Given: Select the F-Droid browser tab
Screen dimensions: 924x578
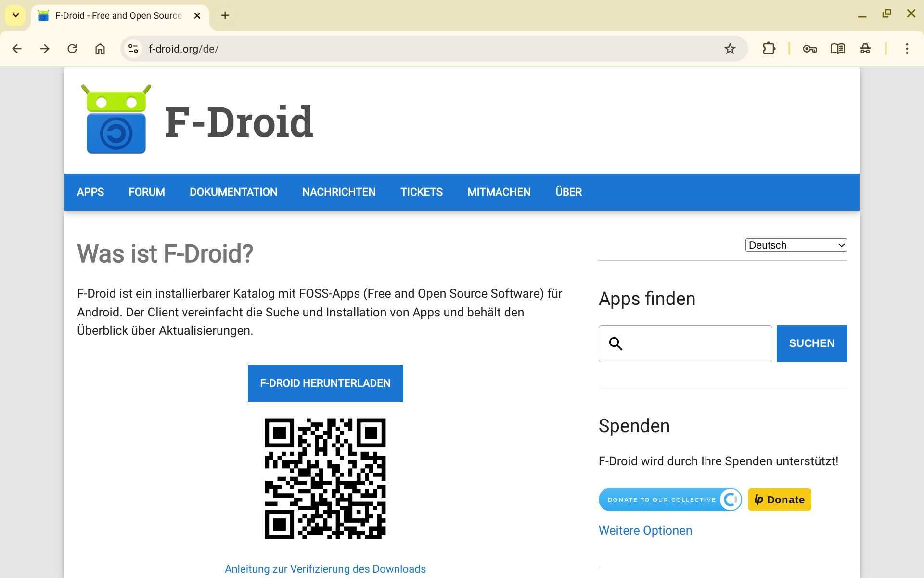Looking at the screenshot, I should coord(118,15).
